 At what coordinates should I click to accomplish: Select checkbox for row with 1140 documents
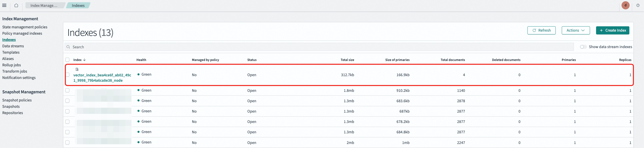pyautogui.click(x=67, y=90)
